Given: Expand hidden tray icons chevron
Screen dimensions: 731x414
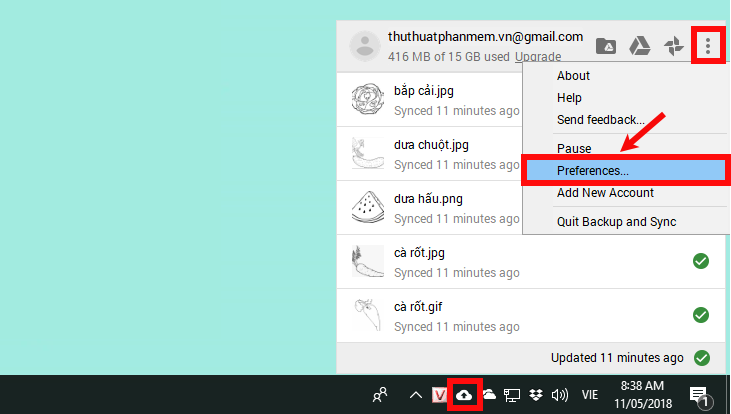Looking at the screenshot, I should pos(415,396).
